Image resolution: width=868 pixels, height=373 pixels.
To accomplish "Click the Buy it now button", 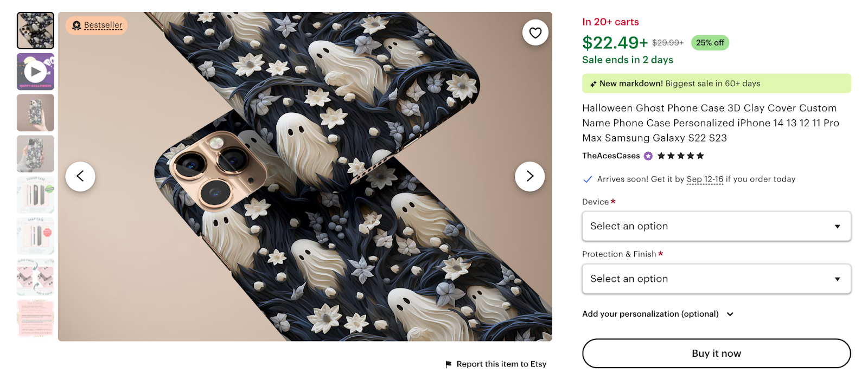I will pos(716,353).
